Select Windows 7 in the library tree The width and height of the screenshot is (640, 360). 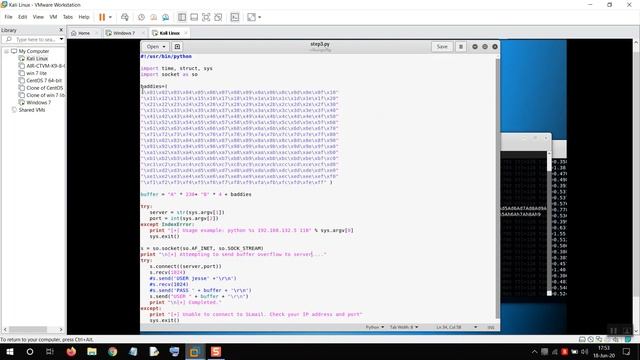click(x=38, y=102)
